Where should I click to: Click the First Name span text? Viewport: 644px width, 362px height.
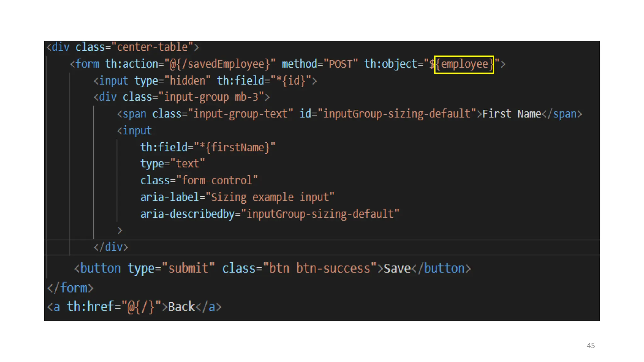(x=512, y=114)
